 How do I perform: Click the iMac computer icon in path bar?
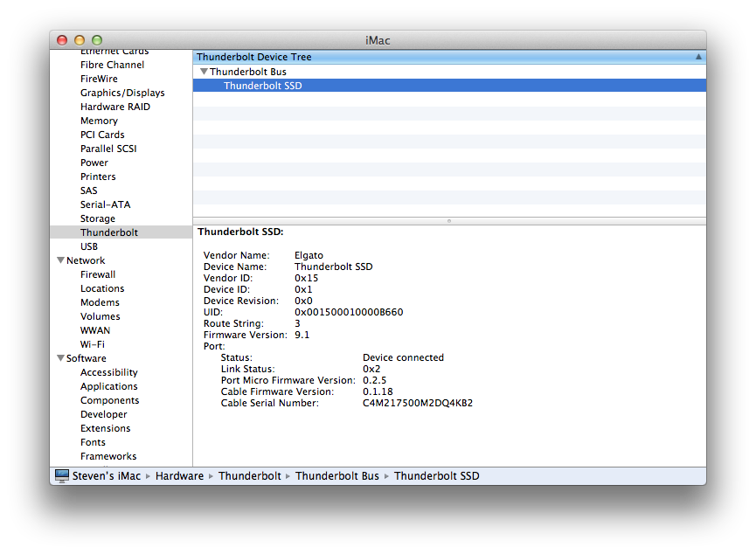(62, 476)
